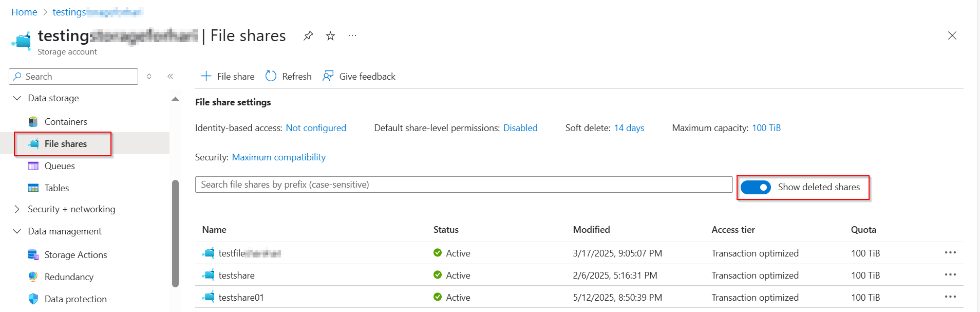This screenshot has width=980, height=312.
Task: Toggle Show deleted shares switch
Action: coord(756,188)
